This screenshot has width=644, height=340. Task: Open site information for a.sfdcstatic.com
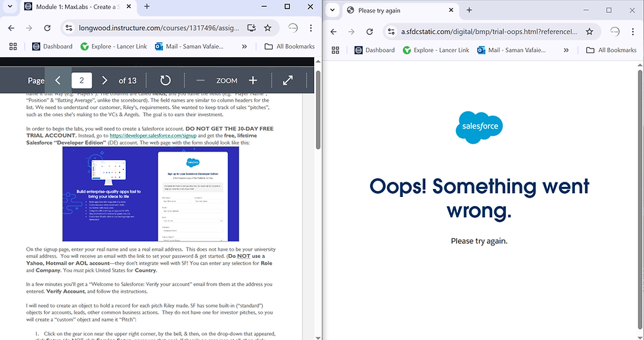coord(392,32)
